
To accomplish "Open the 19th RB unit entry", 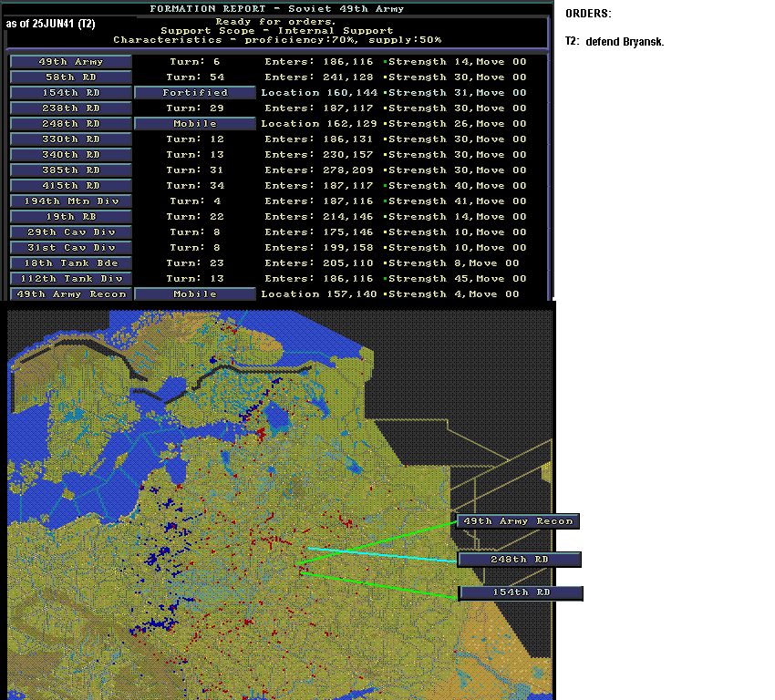I will click(x=71, y=216).
